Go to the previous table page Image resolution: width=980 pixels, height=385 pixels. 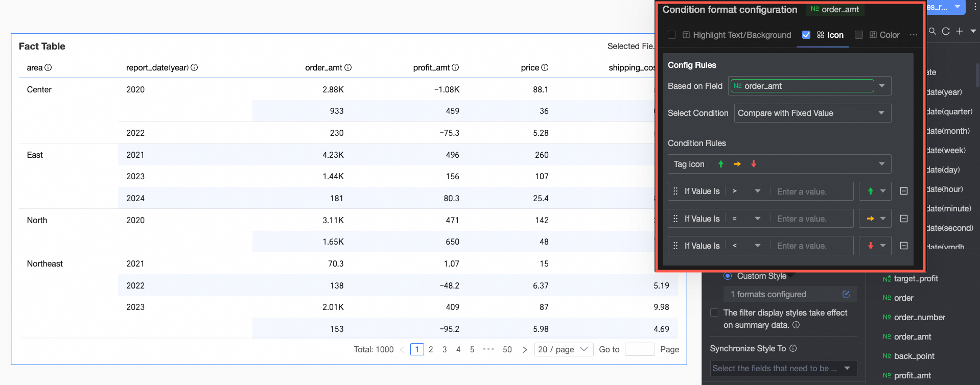click(x=402, y=349)
